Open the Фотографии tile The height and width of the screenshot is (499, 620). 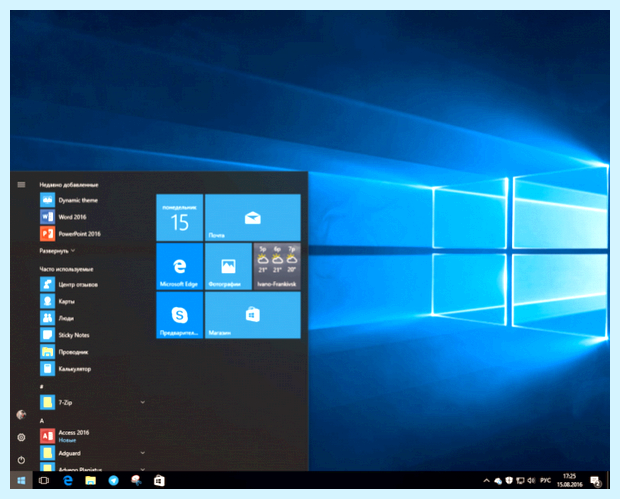point(228,267)
